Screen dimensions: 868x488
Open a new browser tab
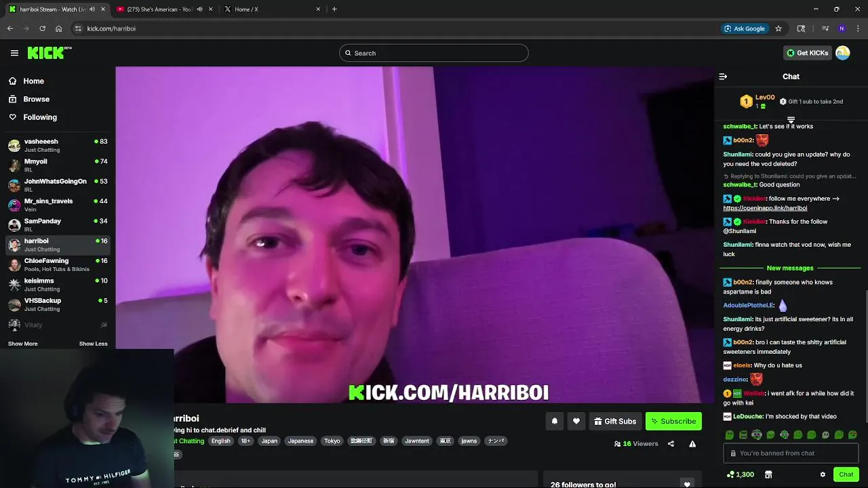(334, 9)
